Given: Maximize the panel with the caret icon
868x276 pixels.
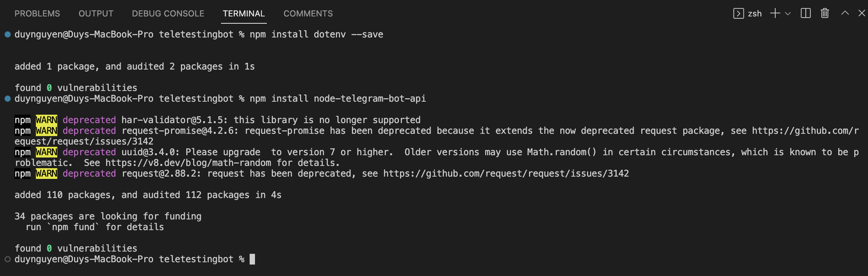Looking at the screenshot, I should (x=845, y=13).
